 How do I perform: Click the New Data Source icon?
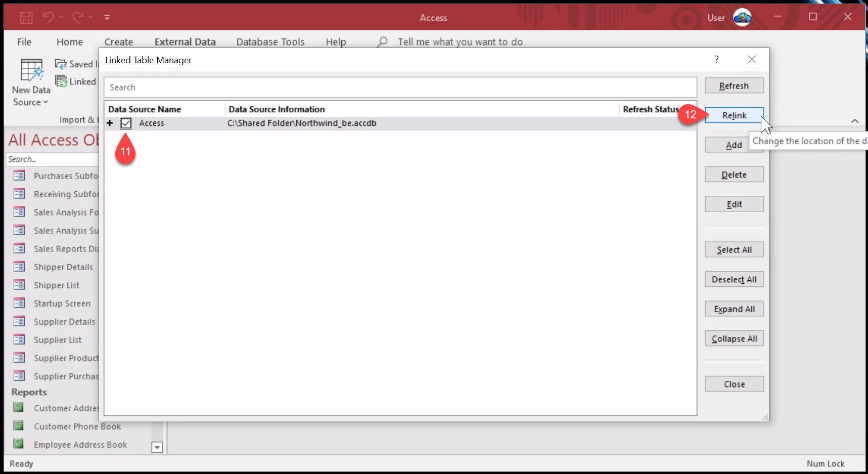pos(31,70)
